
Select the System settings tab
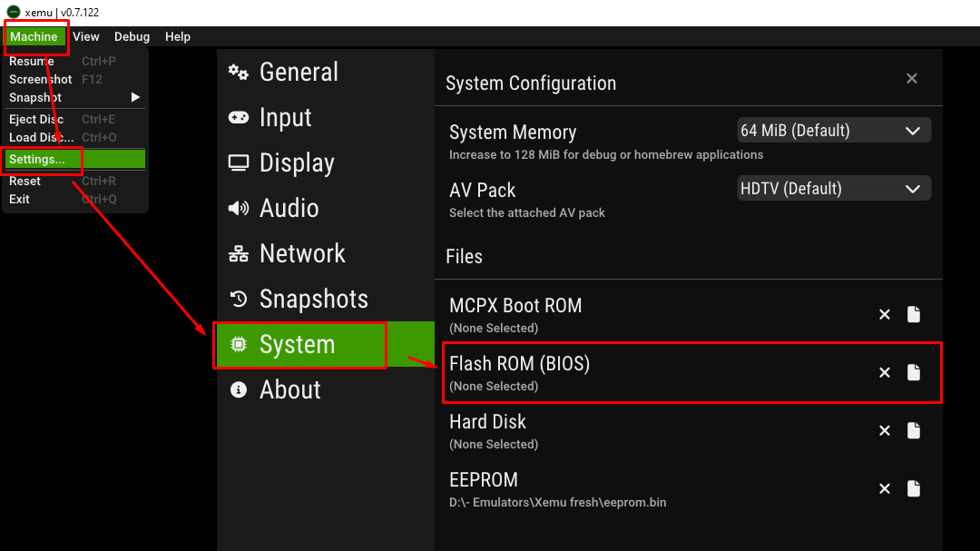click(x=326, y=344)
